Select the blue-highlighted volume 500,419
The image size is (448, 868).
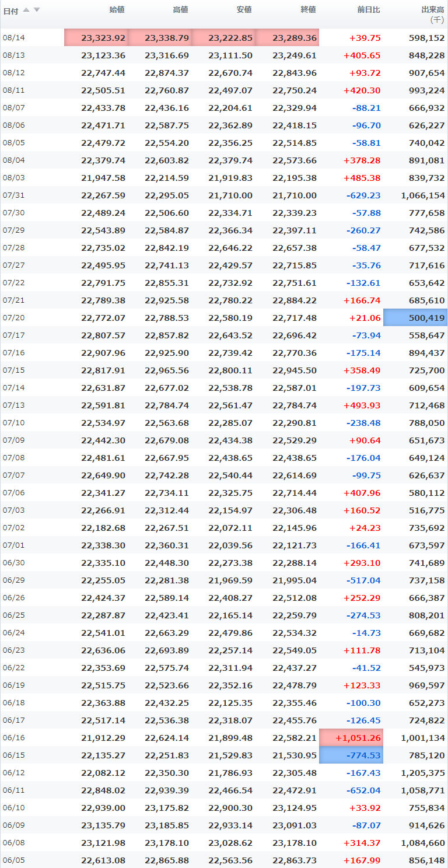click(415, 317)
